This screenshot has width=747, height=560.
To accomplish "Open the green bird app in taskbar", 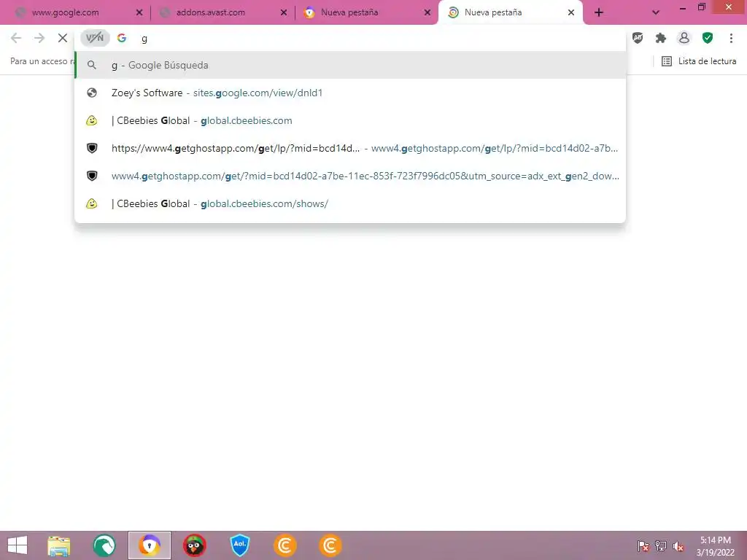I will (104, 545).
